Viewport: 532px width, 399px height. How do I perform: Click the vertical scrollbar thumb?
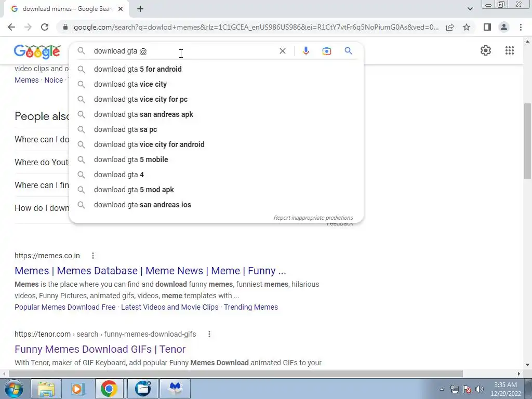point(527,141)
